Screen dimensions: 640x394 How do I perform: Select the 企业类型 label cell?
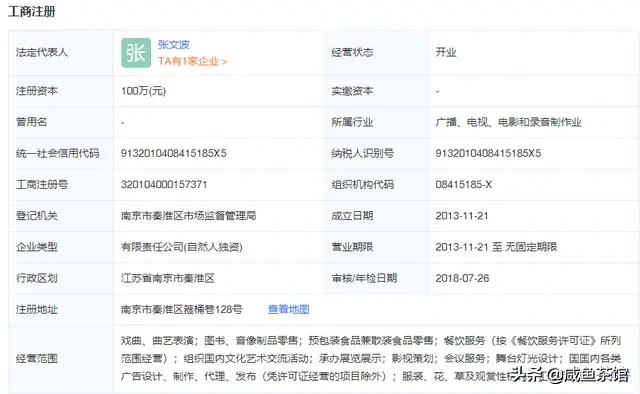click(x=61, y=247)
